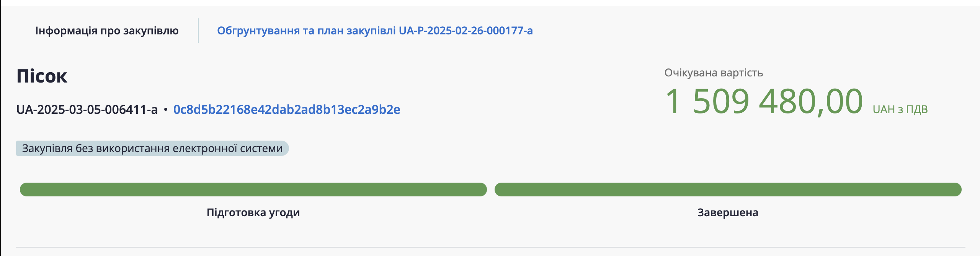Click tender ID UA-2025-03-05-006411-a
Image resolution: width=980 pixels, height=256 pixels.
pos(87,110)
